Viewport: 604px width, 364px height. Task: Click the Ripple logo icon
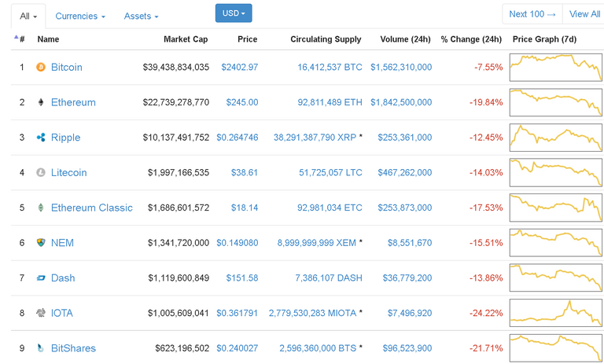tap(41, 138)
